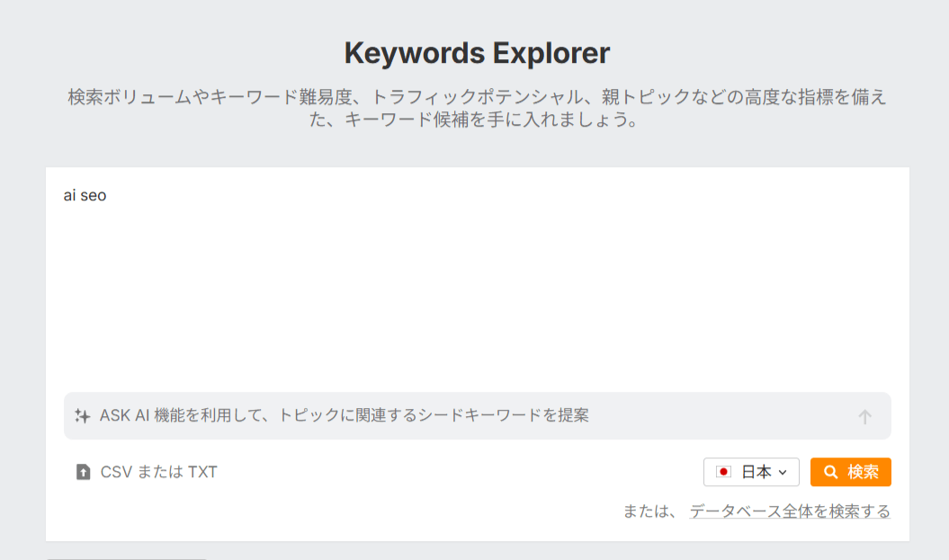
Task: Click the second line of description ending 手に入れましょう
Action: 477,120
